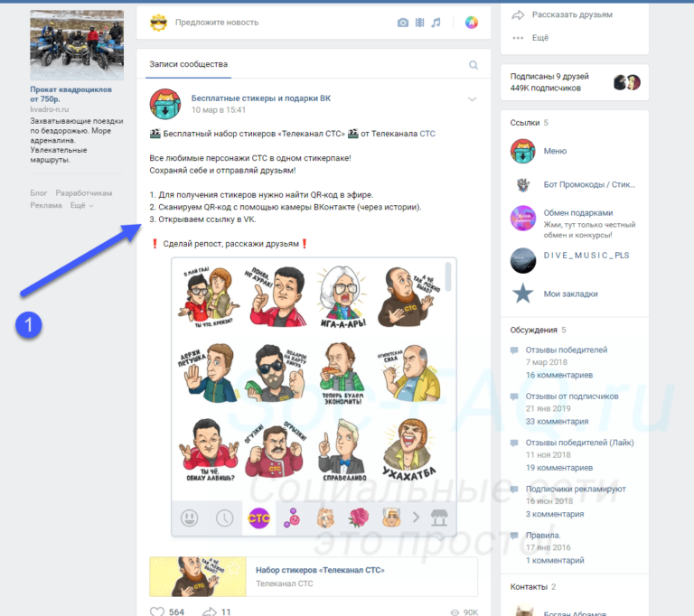Open the СТС sticker set preview thumbnail
Viewport: 694px width, 616px height.
[x=198, y=576]
